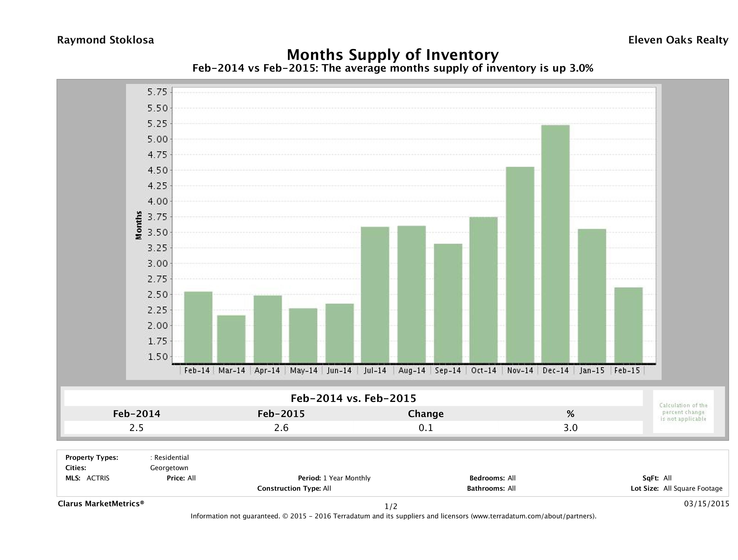The height and width of the screenshot is (560, 738).
Task: Click the Change column header
Action: click(426, 414)
